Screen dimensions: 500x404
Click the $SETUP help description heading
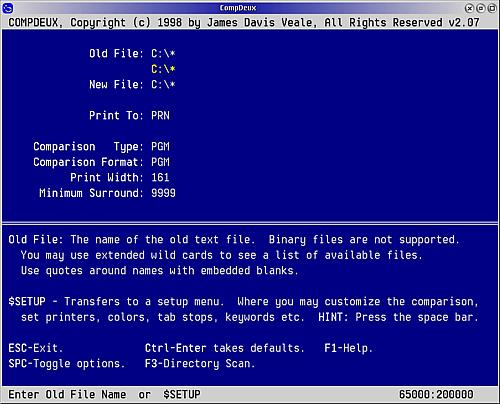pyautogui.click(x=27, y=301)
